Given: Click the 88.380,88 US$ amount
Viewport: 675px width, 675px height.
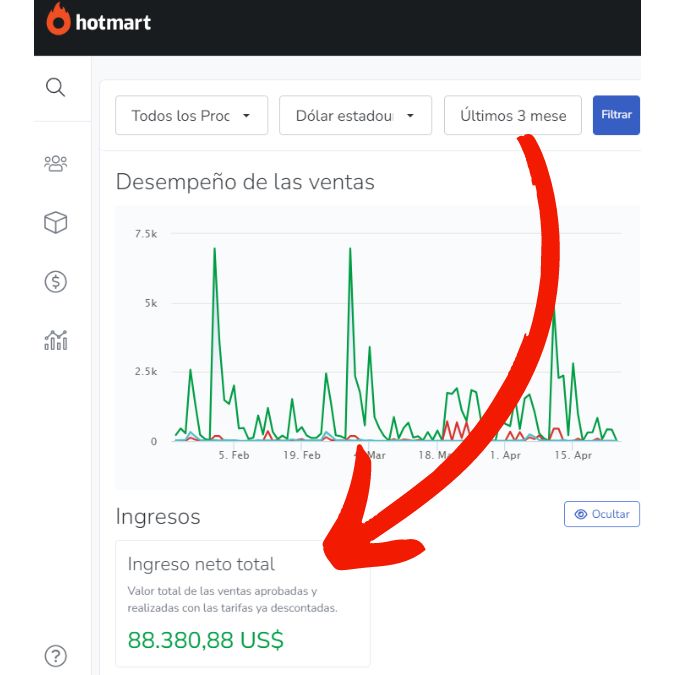Looking at the screenshot, I should 206,640.
